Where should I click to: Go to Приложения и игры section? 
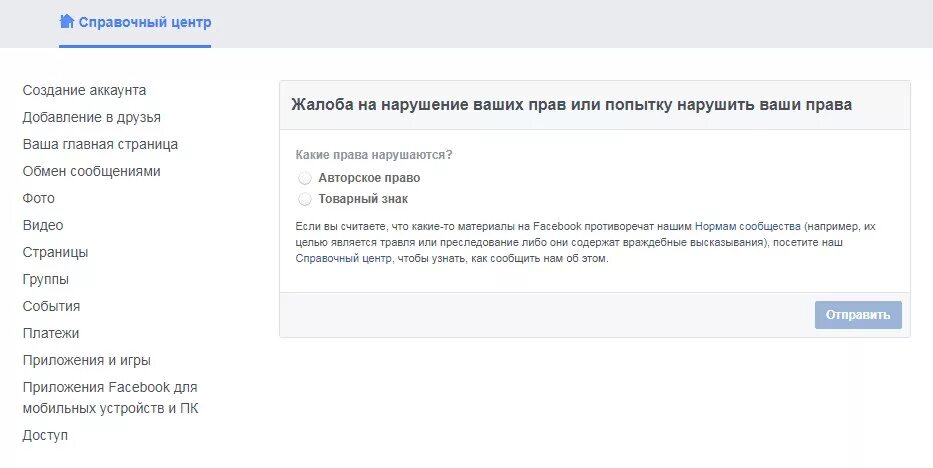pyautogui.click(x=87, y=360)
